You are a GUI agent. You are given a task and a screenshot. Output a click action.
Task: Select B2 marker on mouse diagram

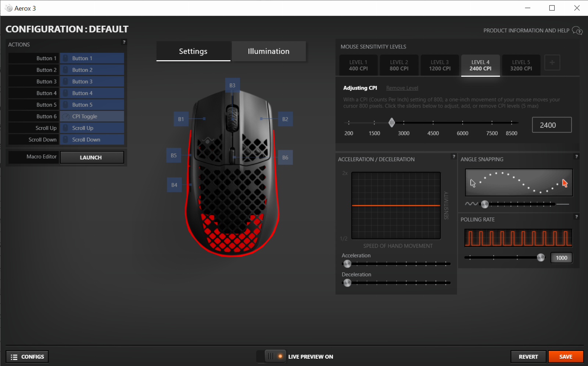pyautogui.click(x=285, y=119)
